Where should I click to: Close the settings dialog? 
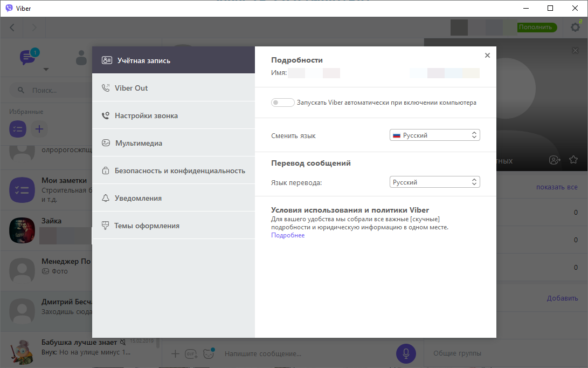point(487,56)
